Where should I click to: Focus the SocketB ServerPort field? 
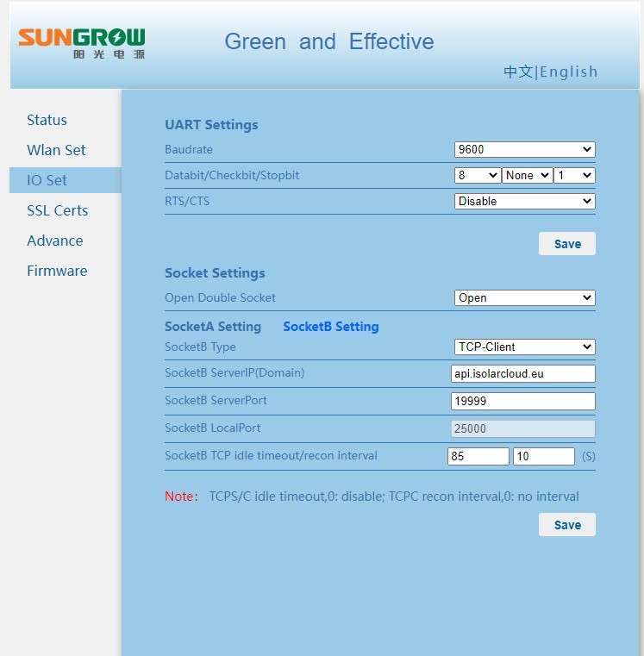click(x=523, y=401)
